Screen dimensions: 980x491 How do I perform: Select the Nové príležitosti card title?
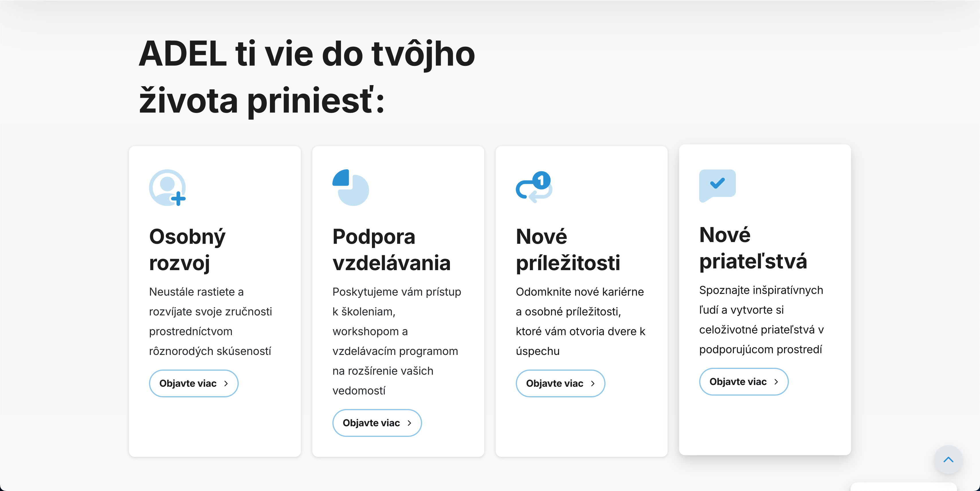click(x=568, y=250)
